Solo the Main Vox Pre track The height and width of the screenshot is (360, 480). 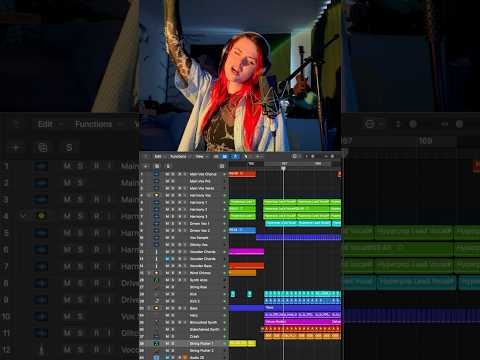(x=173, y=181)
